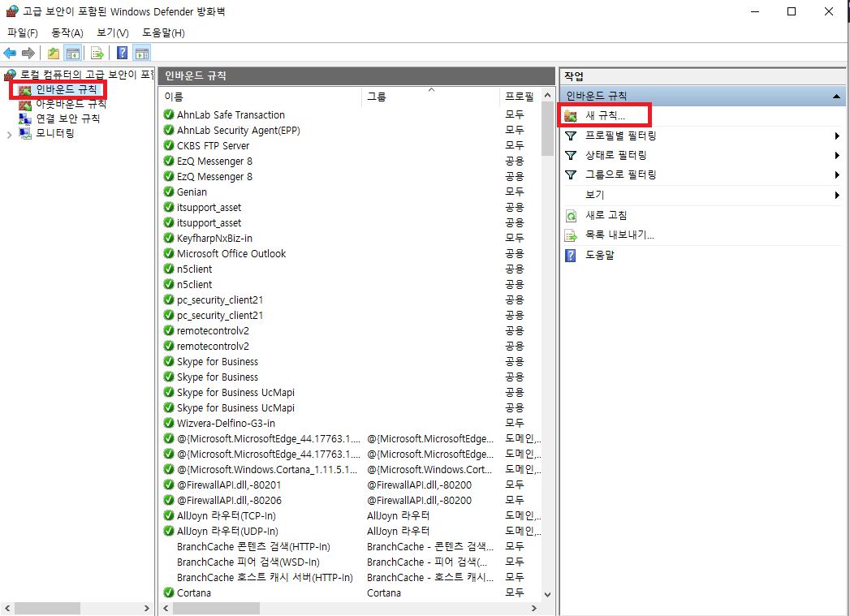Click the 도움말 help icon in actions pane
This screenshot has width=850, height=616.
571,255
